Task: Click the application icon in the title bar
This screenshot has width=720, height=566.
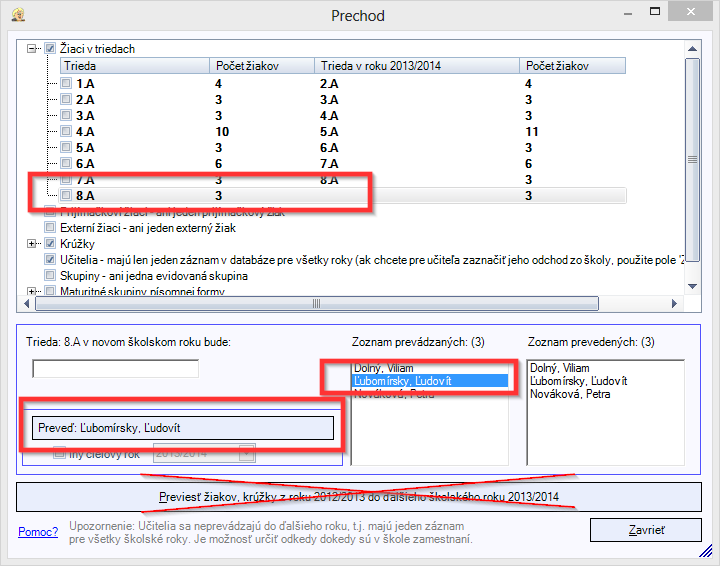Action: [18, 15]
